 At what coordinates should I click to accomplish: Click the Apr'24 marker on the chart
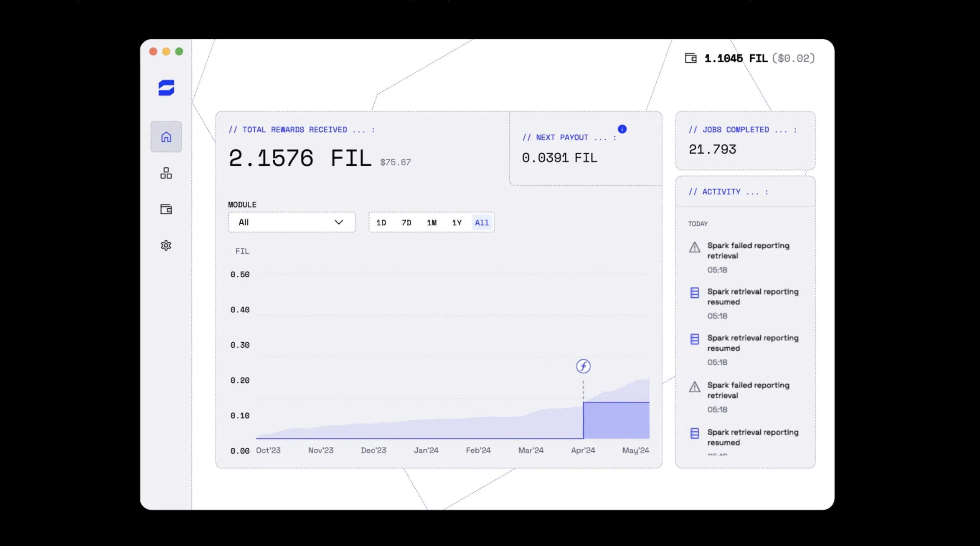pyautogui.click(x=583, y=450)
